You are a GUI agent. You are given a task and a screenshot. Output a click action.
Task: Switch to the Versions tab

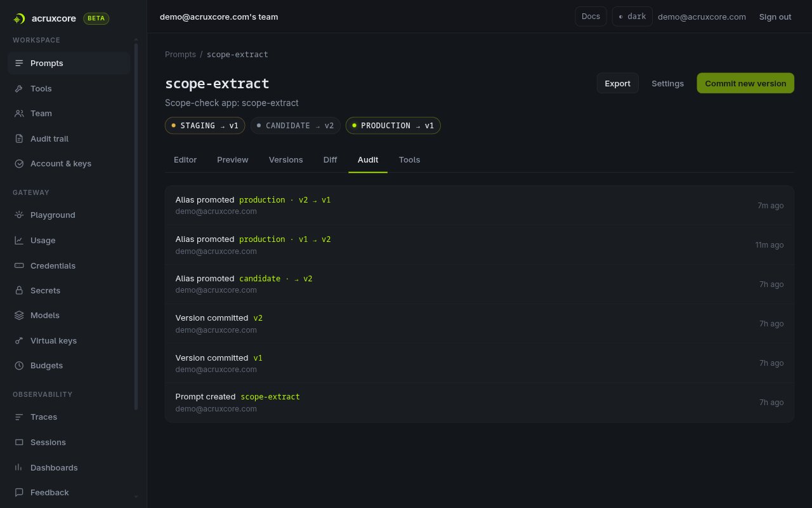pos(286,160)
